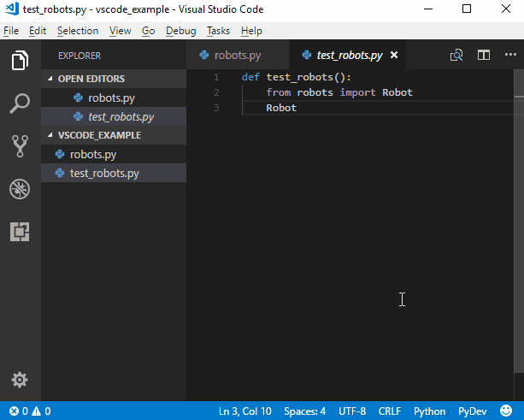Image resolution: width=524 pixels, height=420 pixels.
Task: Click 'Robot' on line 3 of editor
Action: (x=281, y=108)
